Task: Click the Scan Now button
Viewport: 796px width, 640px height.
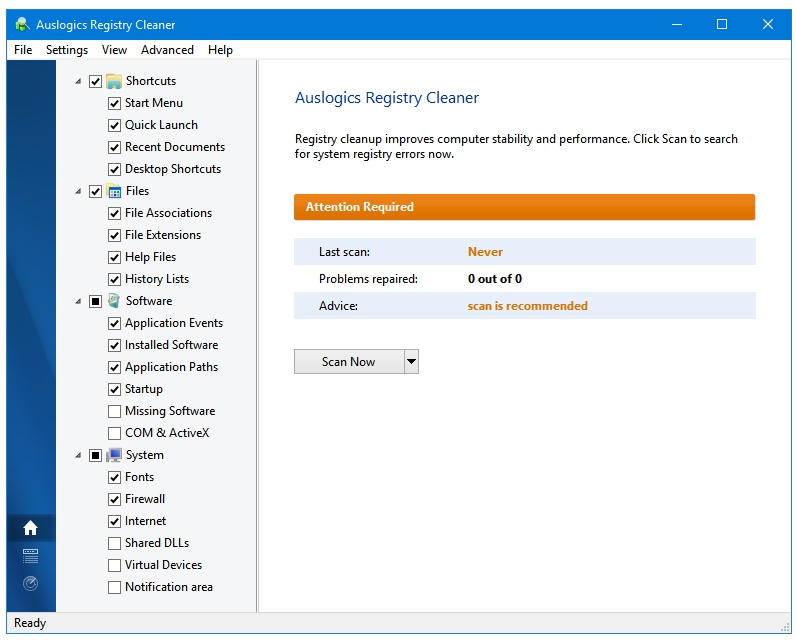Action: pos(349,361)
